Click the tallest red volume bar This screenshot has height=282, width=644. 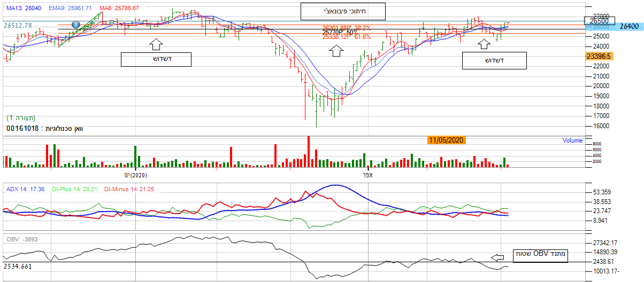coord(308,152)
